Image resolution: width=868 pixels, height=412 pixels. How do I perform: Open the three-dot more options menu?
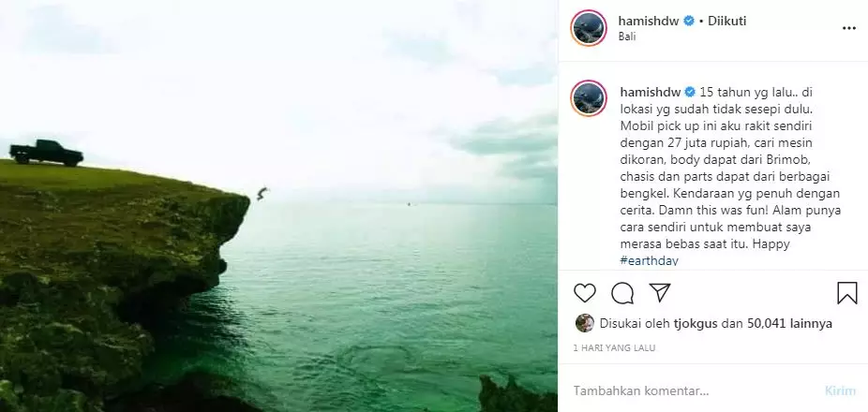pyautogui.click(x=848, y=28)
